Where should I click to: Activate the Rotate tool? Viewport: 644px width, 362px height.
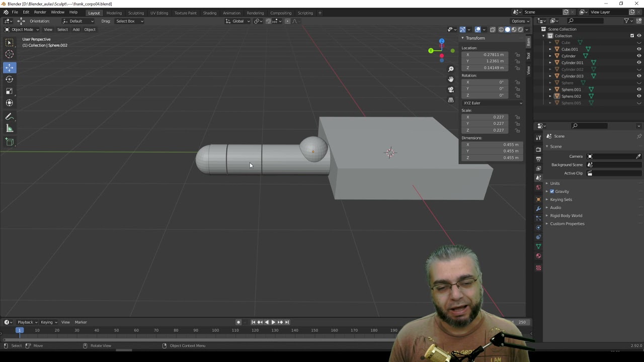tap(10, 79)
